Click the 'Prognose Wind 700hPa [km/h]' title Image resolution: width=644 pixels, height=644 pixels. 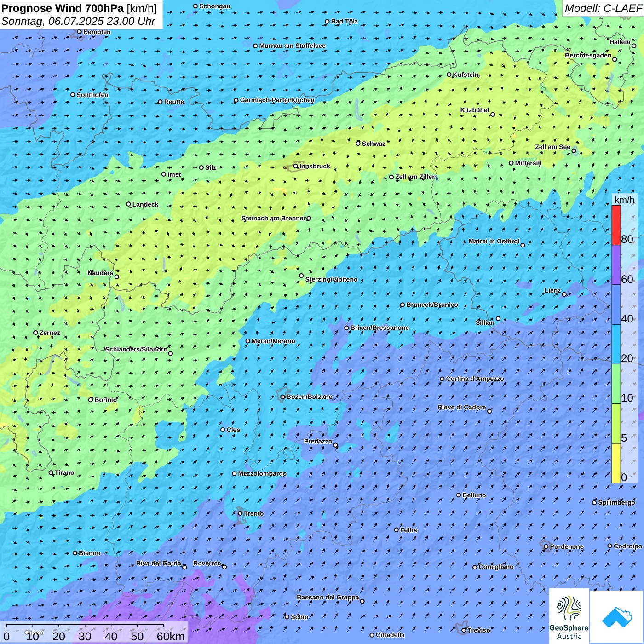[79, 8]
